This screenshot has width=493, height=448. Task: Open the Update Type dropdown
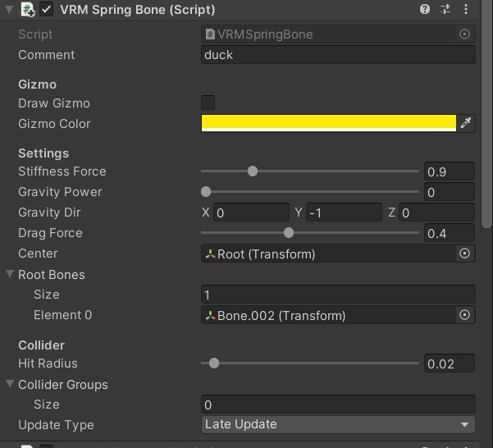(338, 424)
